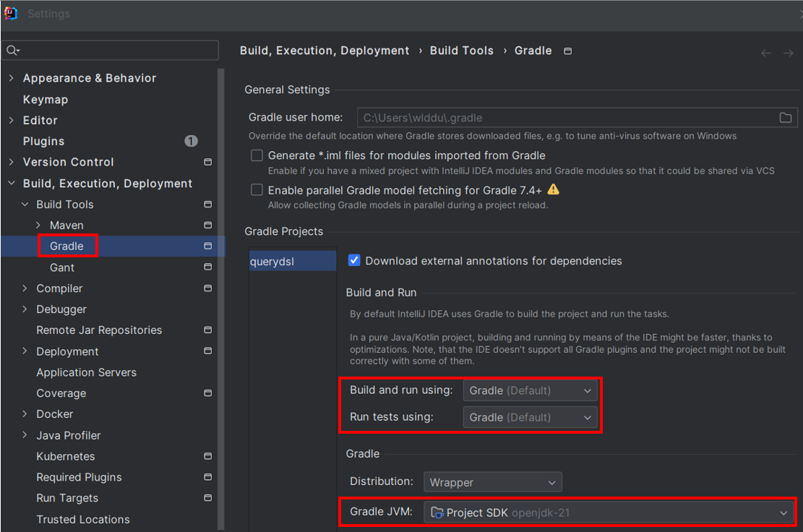
Task: Click the IntelliJ IDEA logo in title bar
Action: (11, 13)
